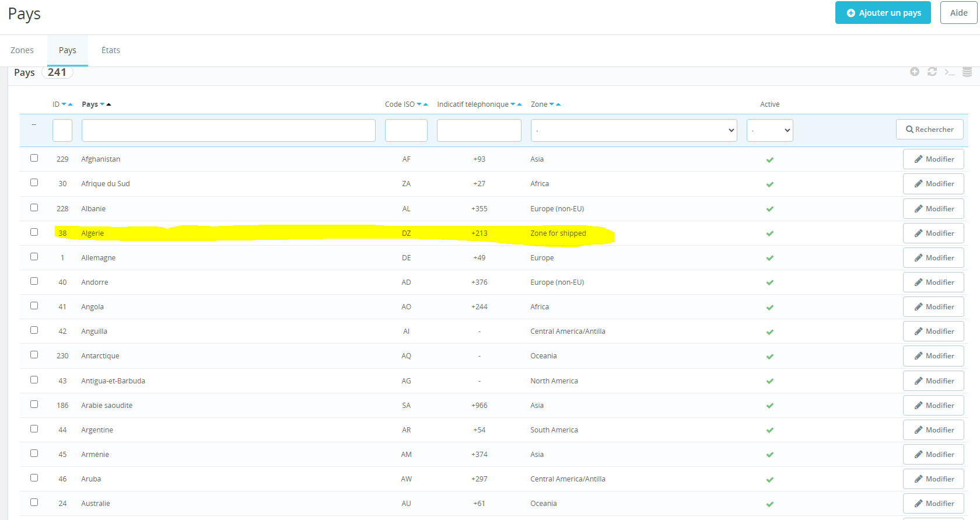Viewport: 980px width, 520px height.
Task: Tick the Angola row checkbox
Action: tap(34, 305)
